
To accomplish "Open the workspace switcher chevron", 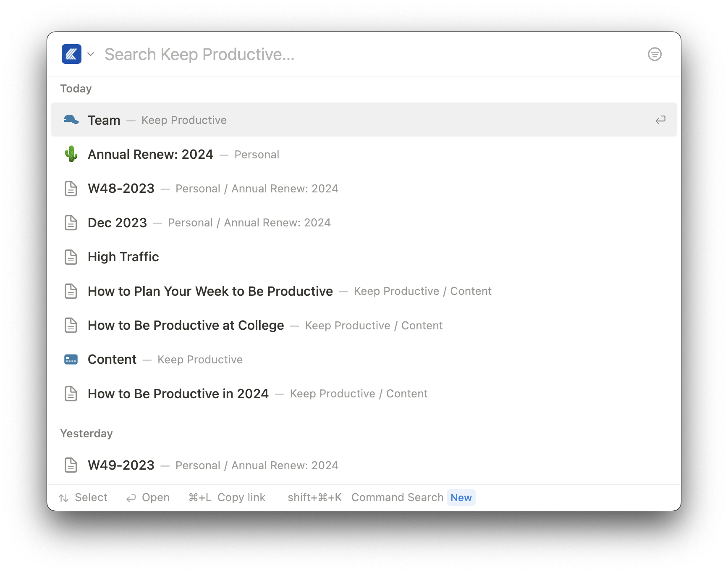I will pos(91,54).
